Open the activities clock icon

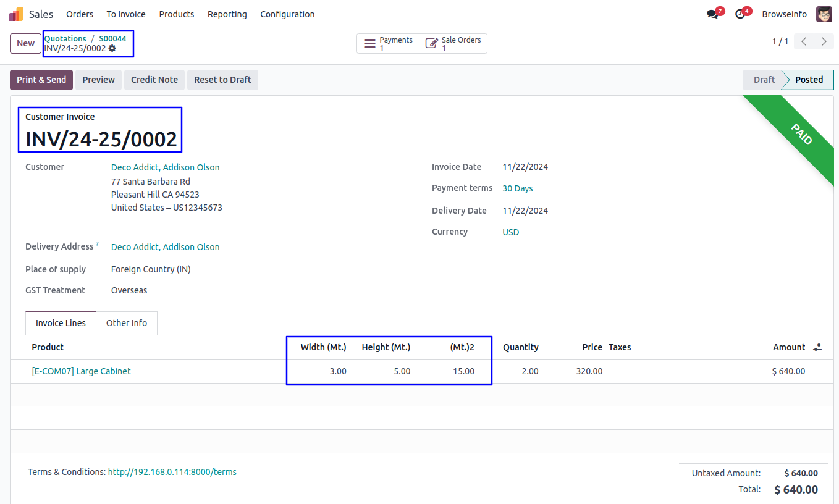(740, 14)
